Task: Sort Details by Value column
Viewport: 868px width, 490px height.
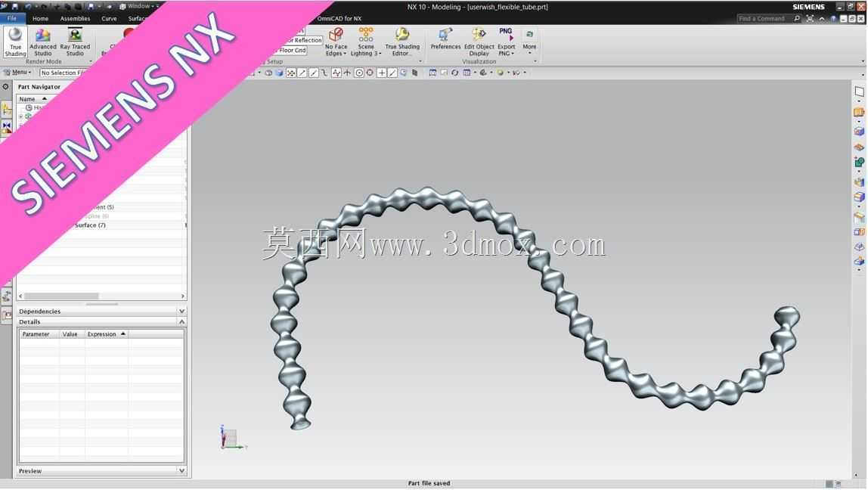Action: pyautogui.click(x=72, y=334)
